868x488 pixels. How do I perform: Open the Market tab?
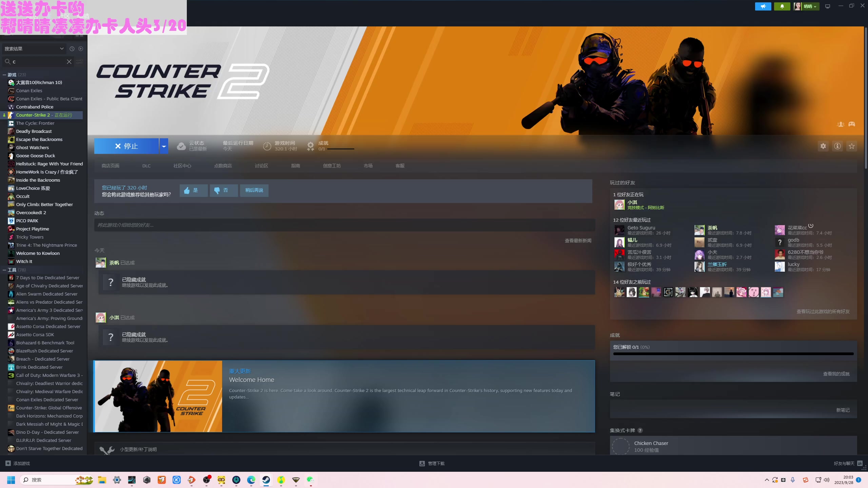pyautogui.click(x=368, y=166)
